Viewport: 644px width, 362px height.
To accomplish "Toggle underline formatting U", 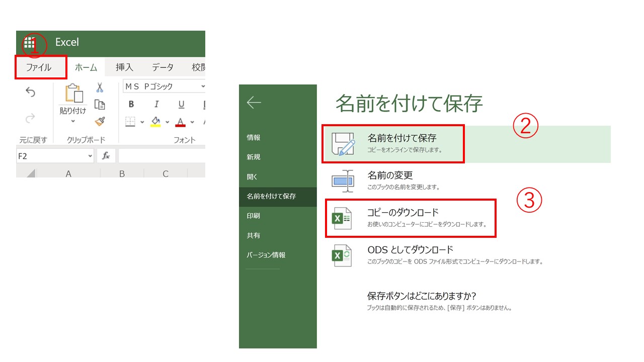I will click(181, 105).
